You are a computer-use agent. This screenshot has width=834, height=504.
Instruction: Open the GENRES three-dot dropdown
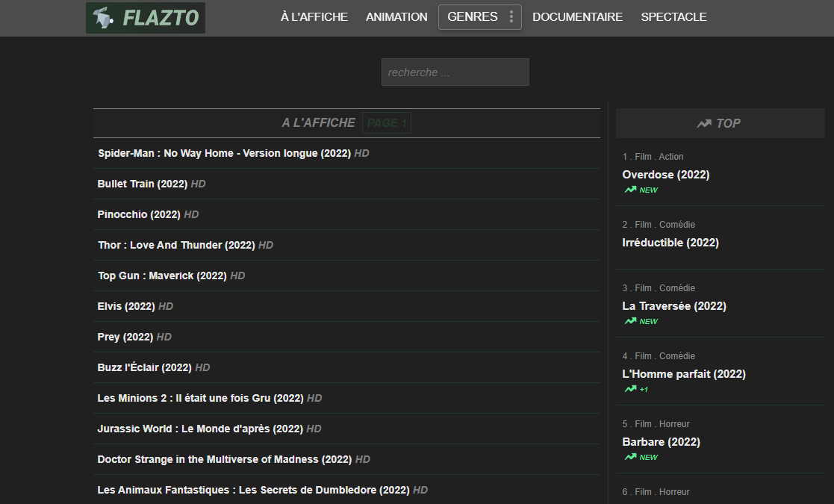pos(511,17)
